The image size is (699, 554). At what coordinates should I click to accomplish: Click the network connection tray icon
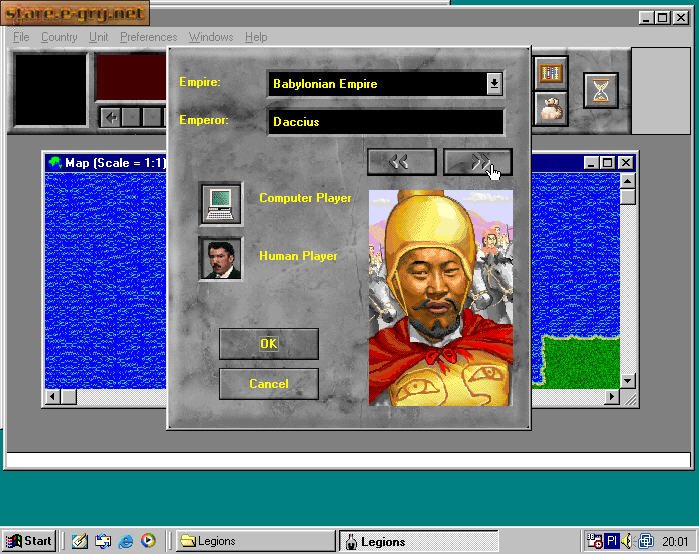646,541
